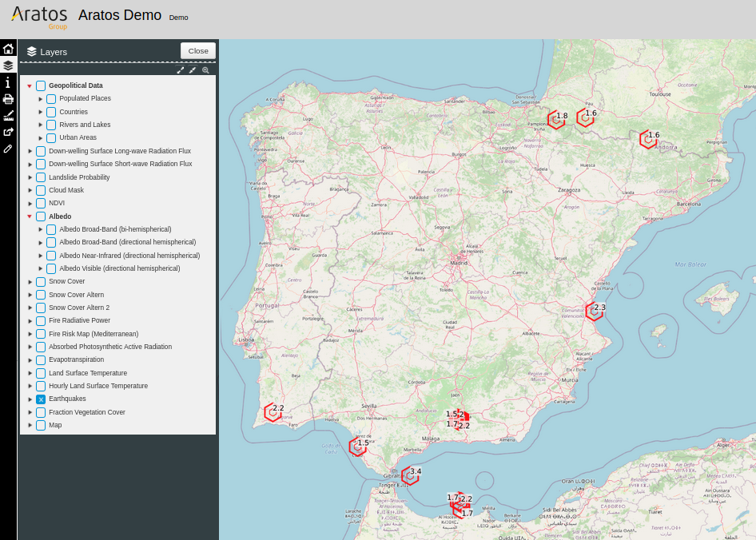The width and height of the screenshot is (756, 540).
Task: Click the 3.4 earthquake marker near Gibraltar
Action: pyautogui.click(x=410, y=474)
